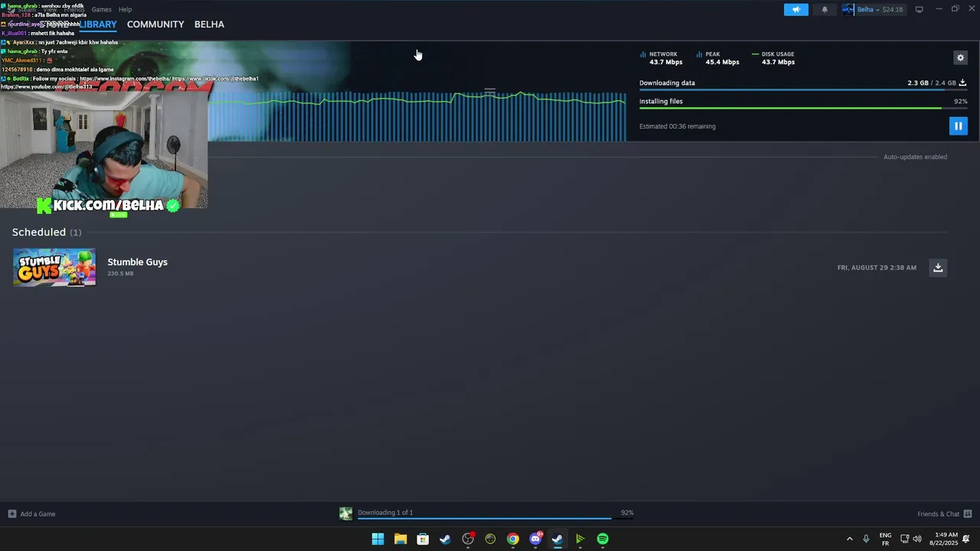Click the Auto-updates enabled label
Viewport: 980px width, 551px height.
point(915,157)
